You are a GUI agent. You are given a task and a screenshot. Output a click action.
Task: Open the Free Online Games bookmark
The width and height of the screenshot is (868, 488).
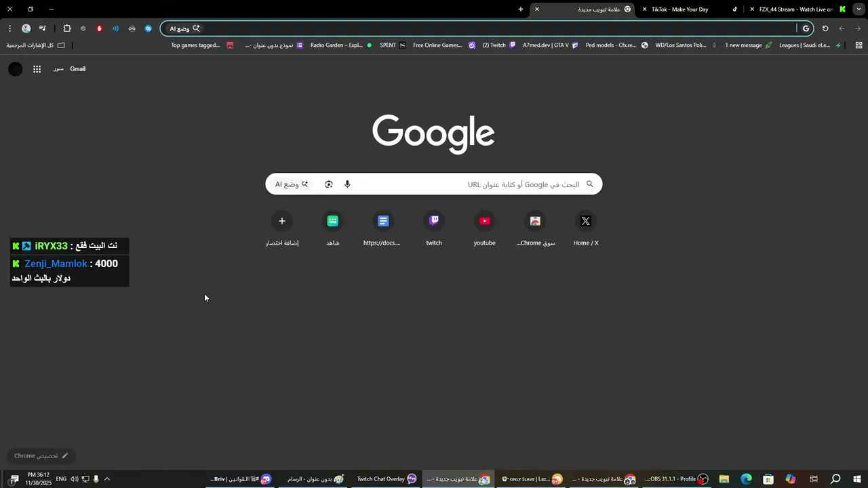444,45
